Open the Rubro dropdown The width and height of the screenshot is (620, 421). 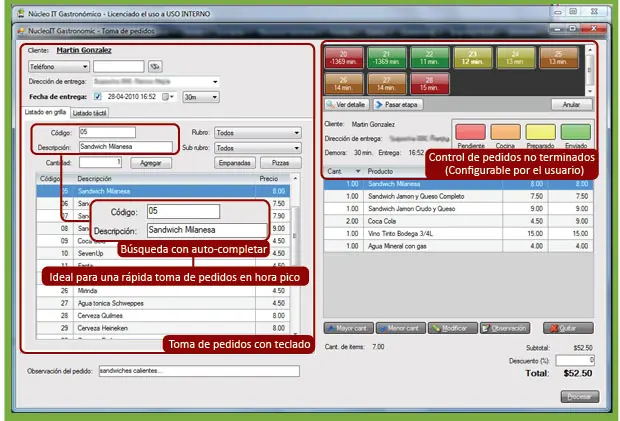[258, 133]
